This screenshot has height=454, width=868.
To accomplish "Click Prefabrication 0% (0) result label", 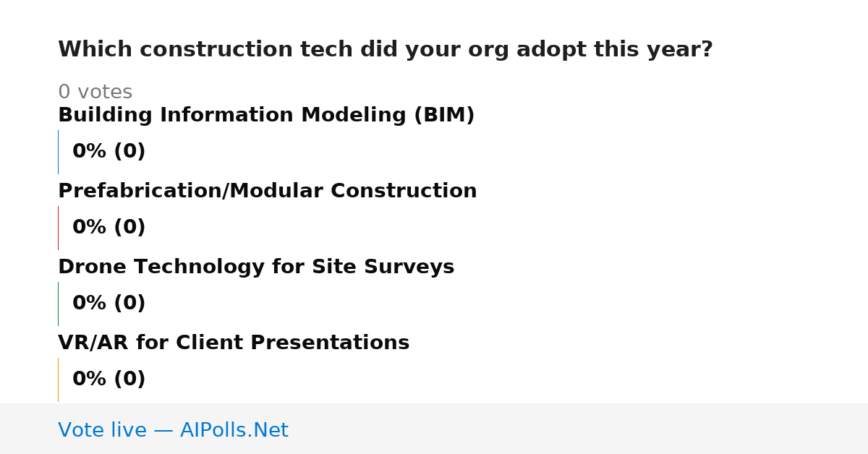I will (x=109, y=228).
